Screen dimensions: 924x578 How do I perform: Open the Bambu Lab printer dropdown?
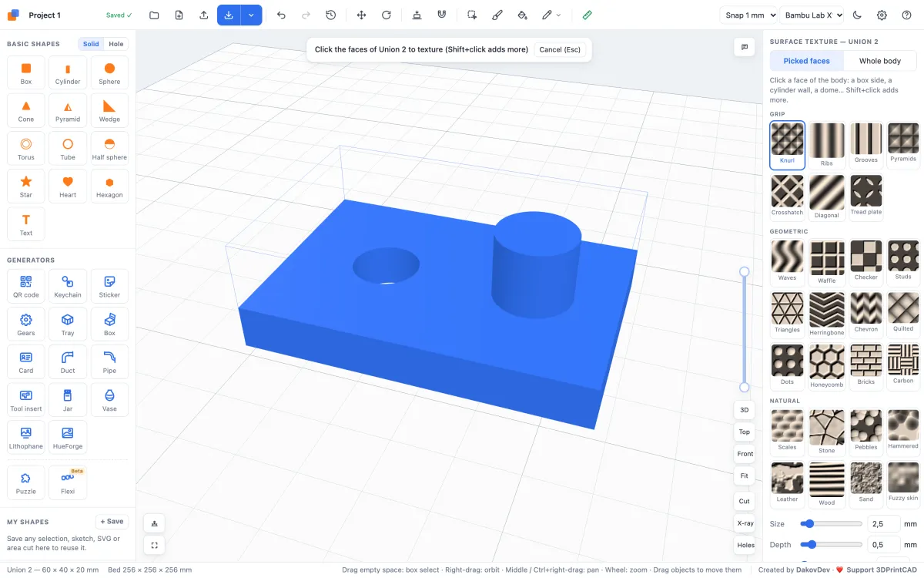tap(812, 15)
